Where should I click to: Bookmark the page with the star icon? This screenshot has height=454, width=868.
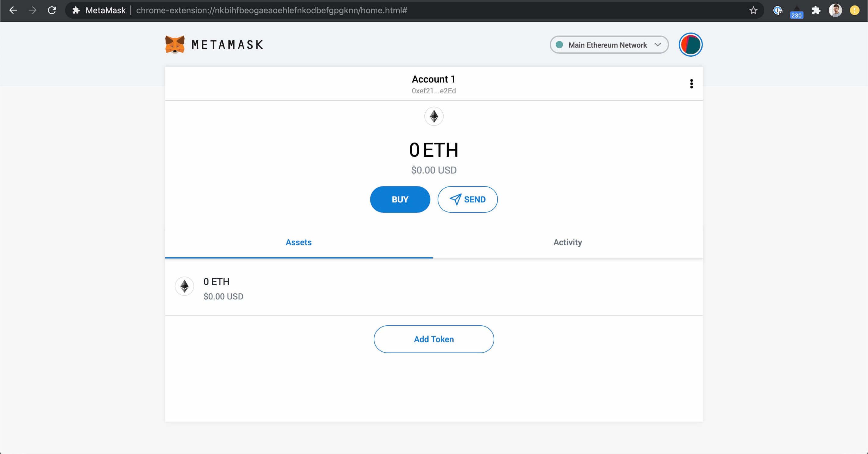click(x=753, y=10)
